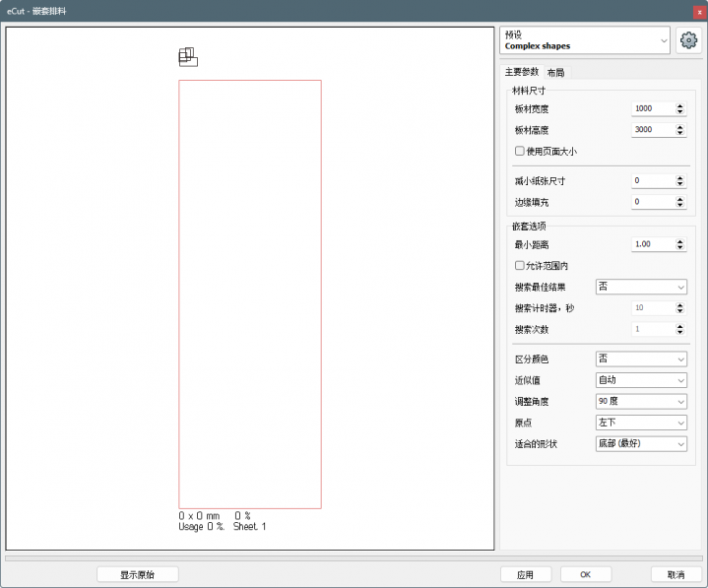The height and width of the screenshot is (588, 708).
Task: Click into the 板材宽度 value field
Action: click(x=651, y=108)
